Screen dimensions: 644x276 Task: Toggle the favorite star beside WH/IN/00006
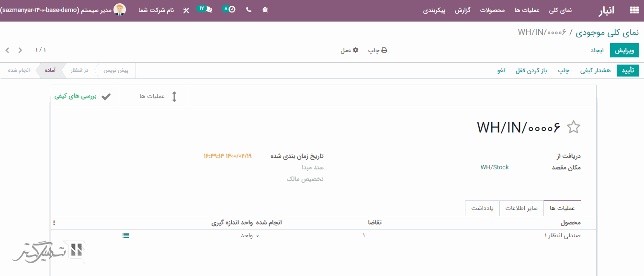point(573,127)
